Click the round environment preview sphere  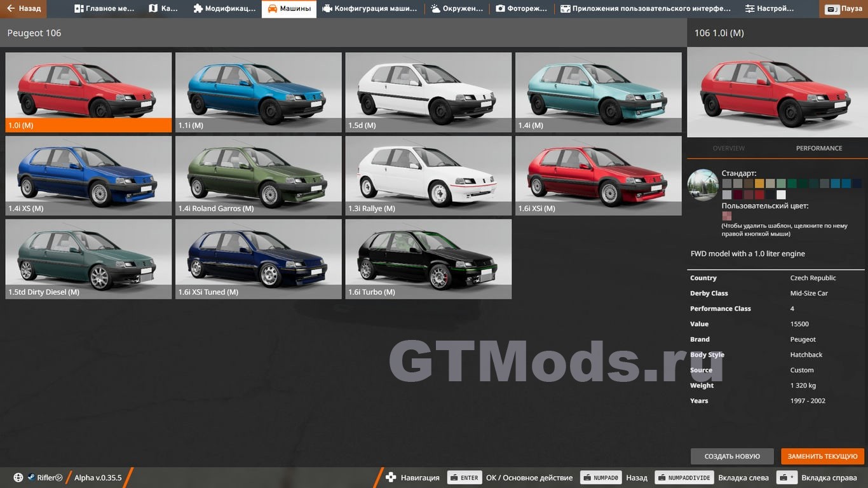click(703, 185)
